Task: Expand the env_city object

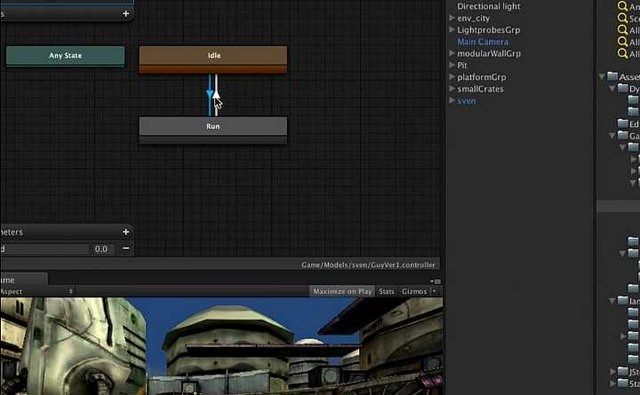Action: coord(452,18)
